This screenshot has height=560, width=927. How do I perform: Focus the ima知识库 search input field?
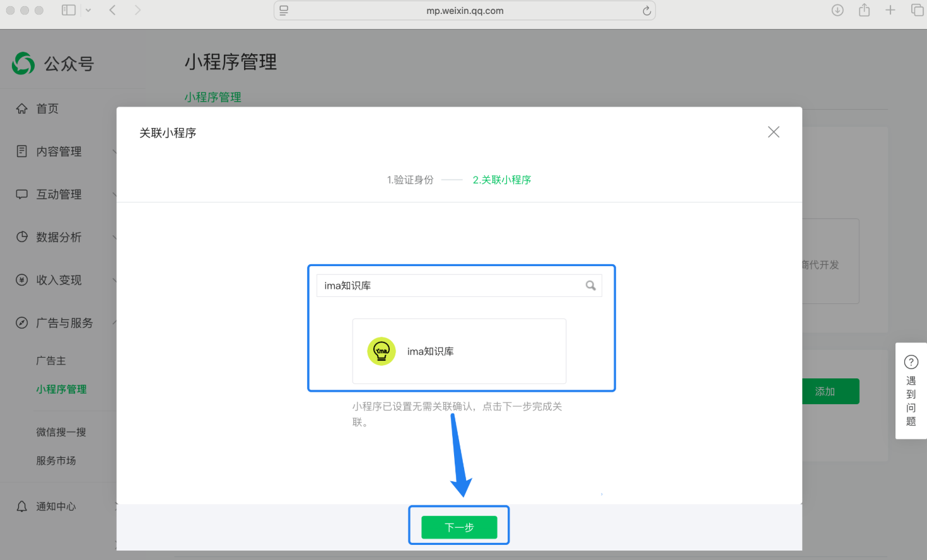(x=459, y=286)
